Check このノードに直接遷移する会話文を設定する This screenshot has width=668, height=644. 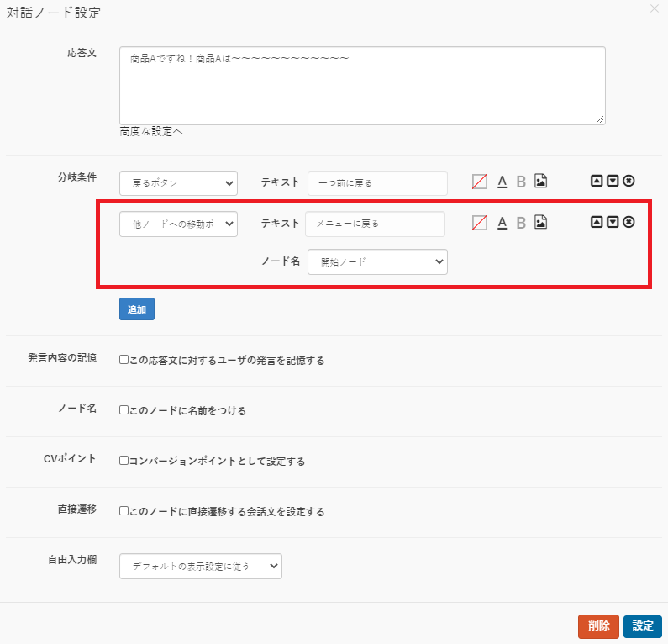124,510
